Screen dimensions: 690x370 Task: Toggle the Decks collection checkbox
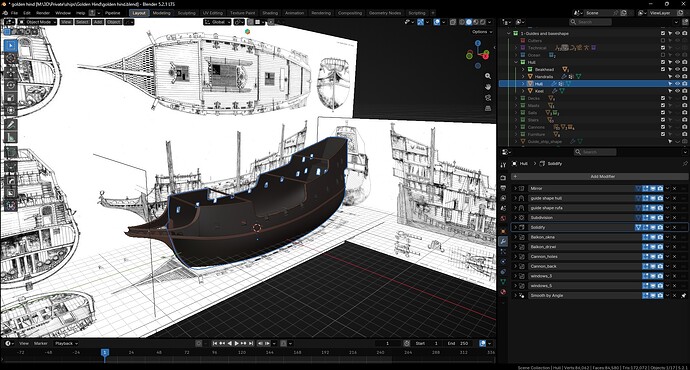click(663, 98)
